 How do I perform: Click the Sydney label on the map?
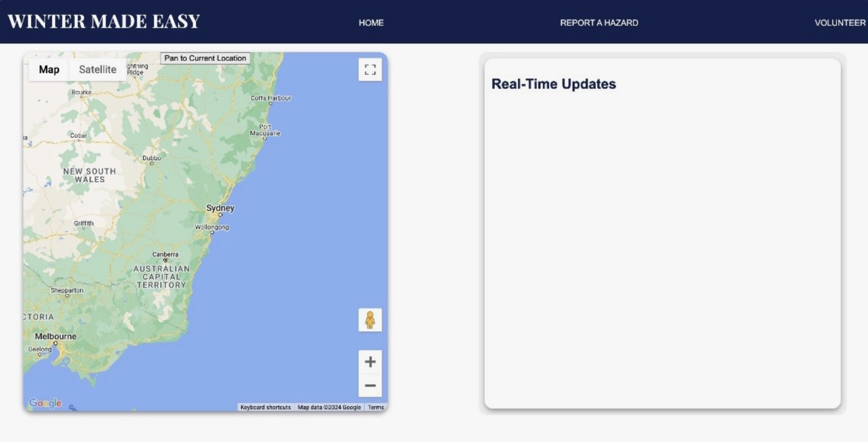220,208
